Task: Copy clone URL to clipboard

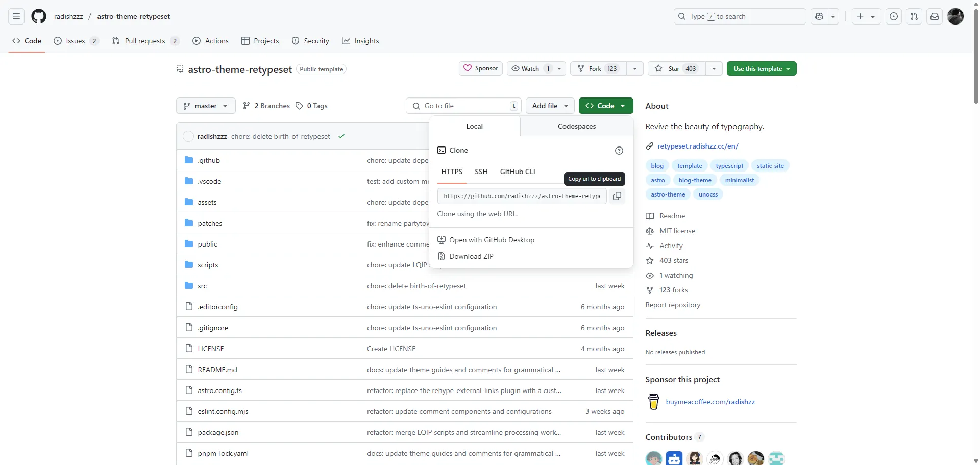Action: pyautogui.click(x=617, y=196)
